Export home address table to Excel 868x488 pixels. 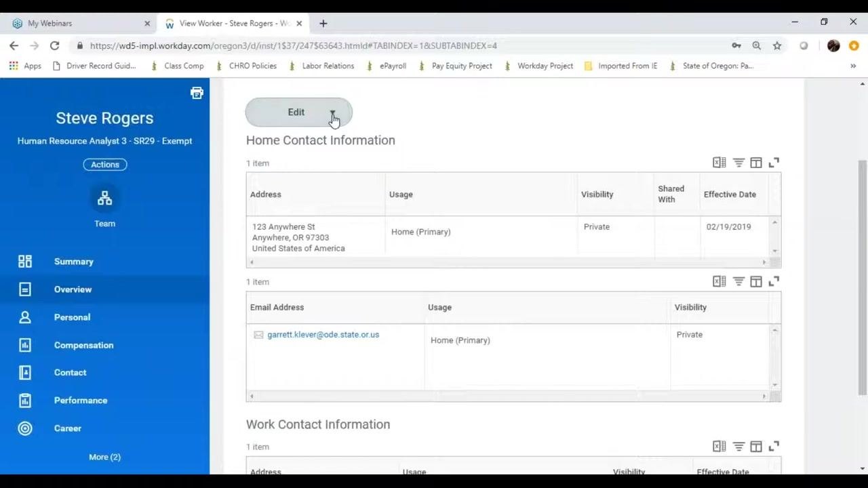pyautogui.click(x=719, y=163)
